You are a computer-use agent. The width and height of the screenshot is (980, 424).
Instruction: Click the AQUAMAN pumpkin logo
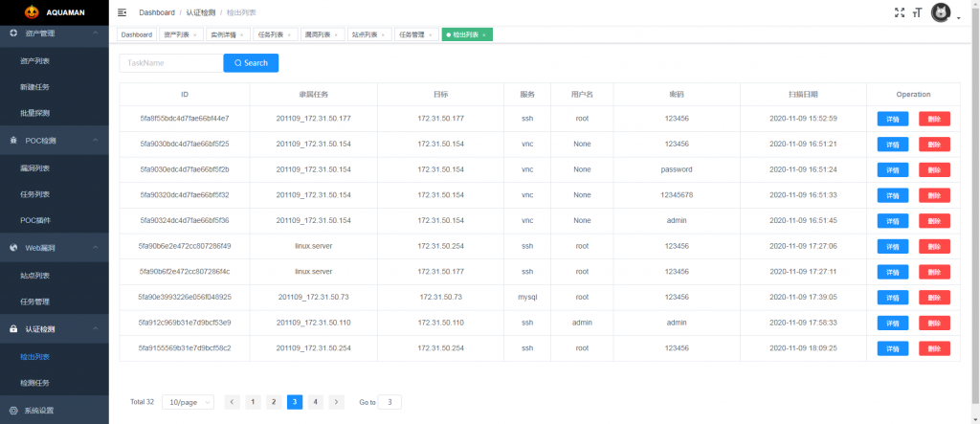[32, 11]
